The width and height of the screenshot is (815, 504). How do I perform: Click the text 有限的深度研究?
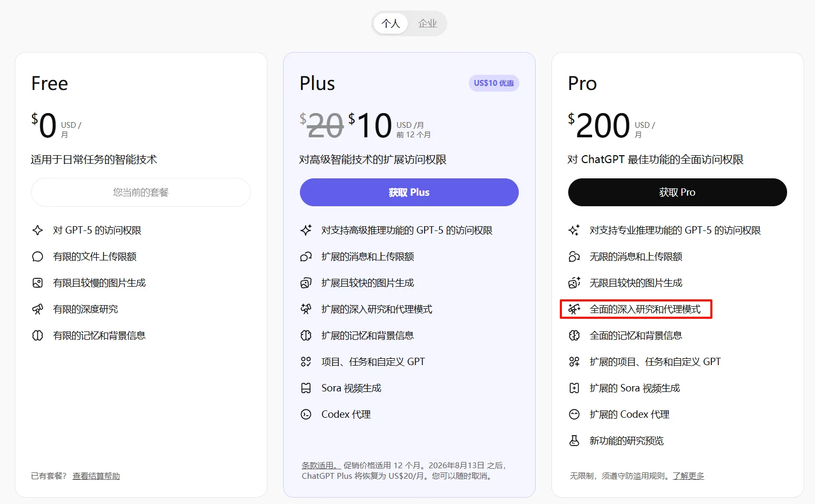[85, 309]
